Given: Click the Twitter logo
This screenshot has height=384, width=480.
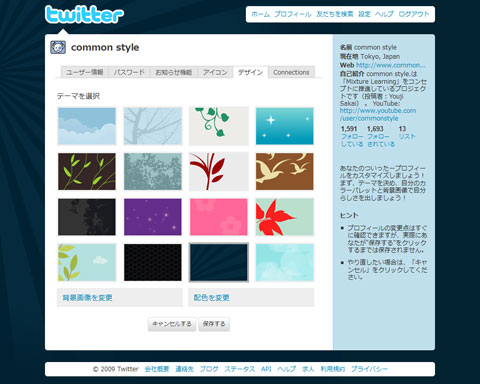Looking at the screenshot, I should click(84, 15).
